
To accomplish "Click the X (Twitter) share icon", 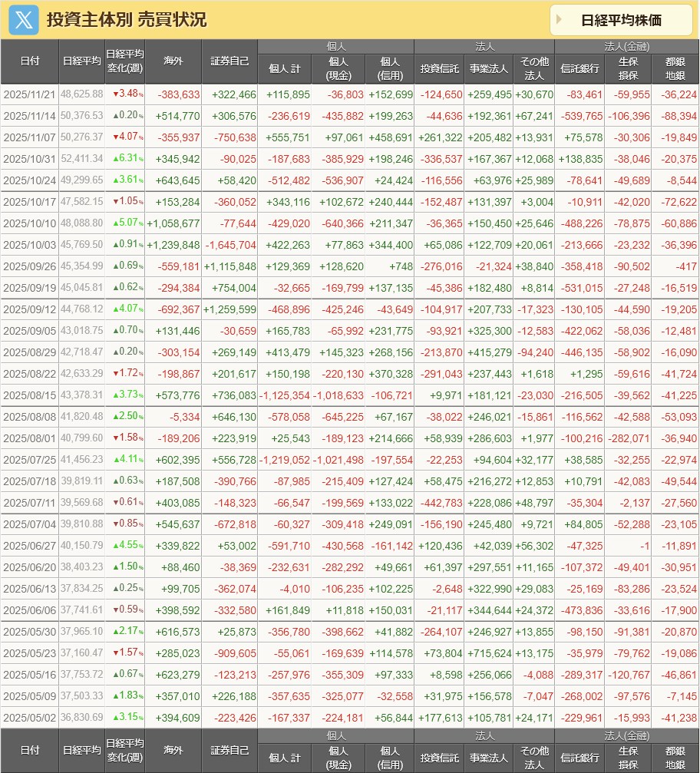I will 24,20.
